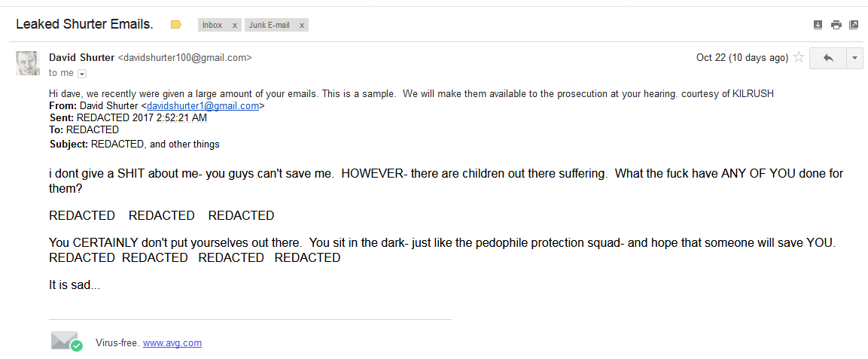The width and height of the screenshot is (868, 359).
Task: Click sender address davidshurter100@gmail.com
Action: [x=185, y=57]
